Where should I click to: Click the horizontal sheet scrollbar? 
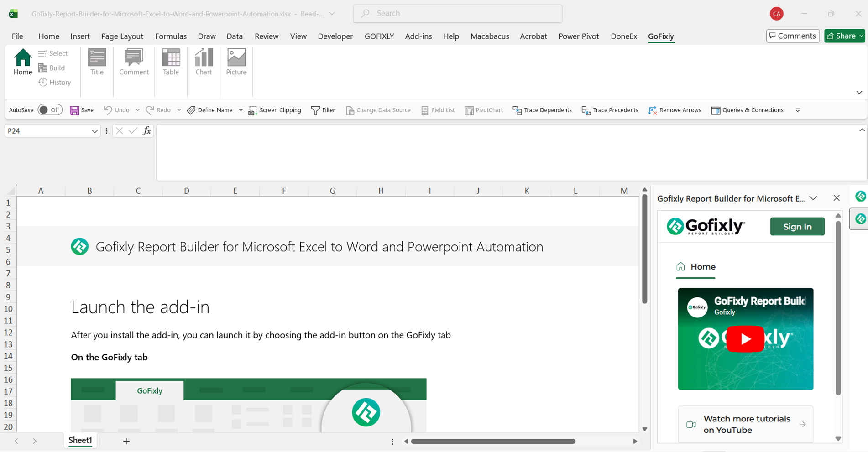point(493,442)
